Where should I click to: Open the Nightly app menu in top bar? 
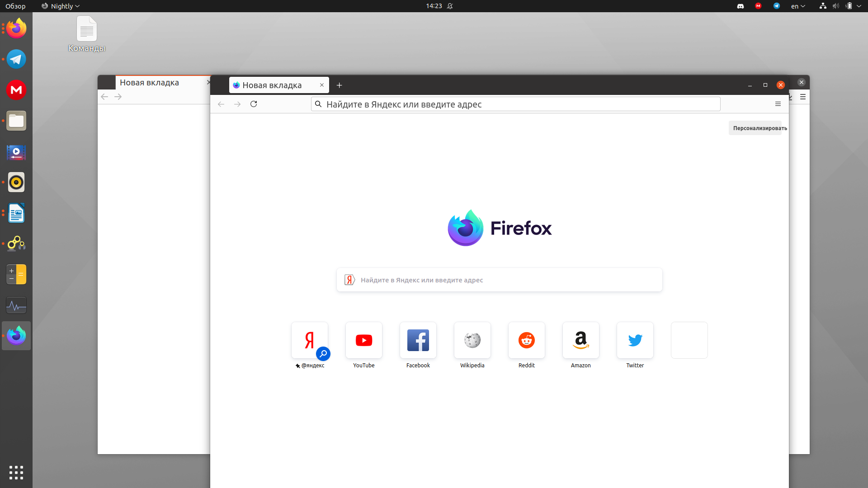[60, 6]
